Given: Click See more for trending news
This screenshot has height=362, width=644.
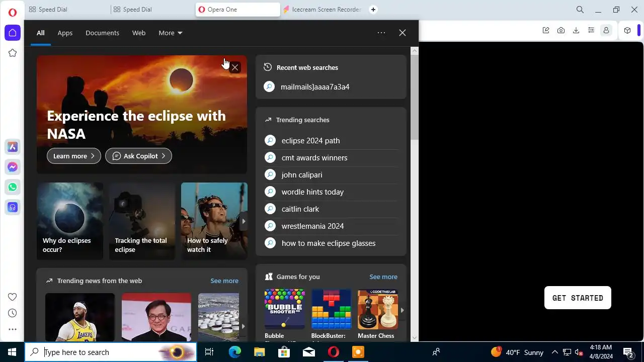Looking at the screenshot, I should [x=224, y=281].
